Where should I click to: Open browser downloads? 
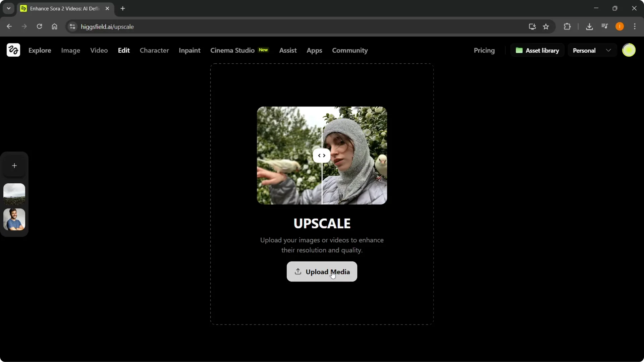pos(590,26)
